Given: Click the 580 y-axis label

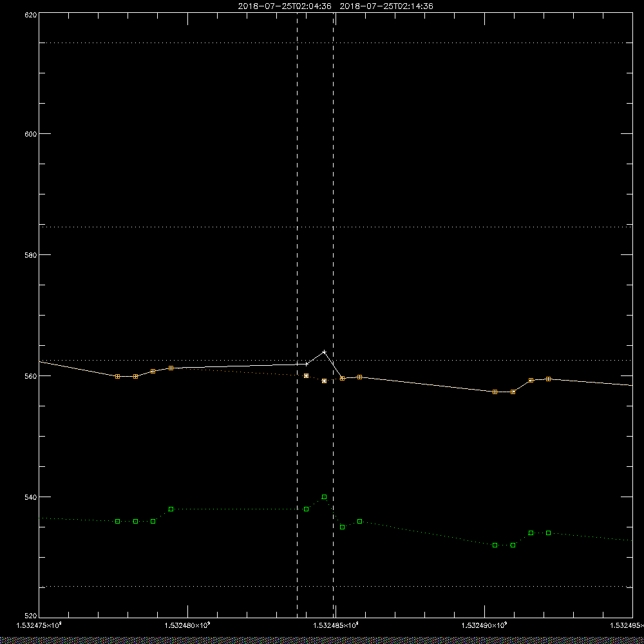Looking at the screenshot, I should coord(31,254).
